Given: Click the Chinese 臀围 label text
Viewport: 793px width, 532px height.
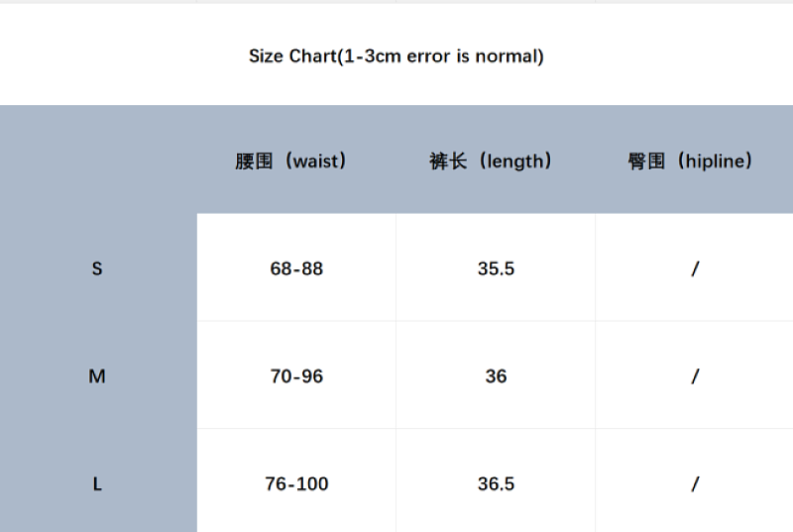Looking at the screenshot, I should point(646,161).
